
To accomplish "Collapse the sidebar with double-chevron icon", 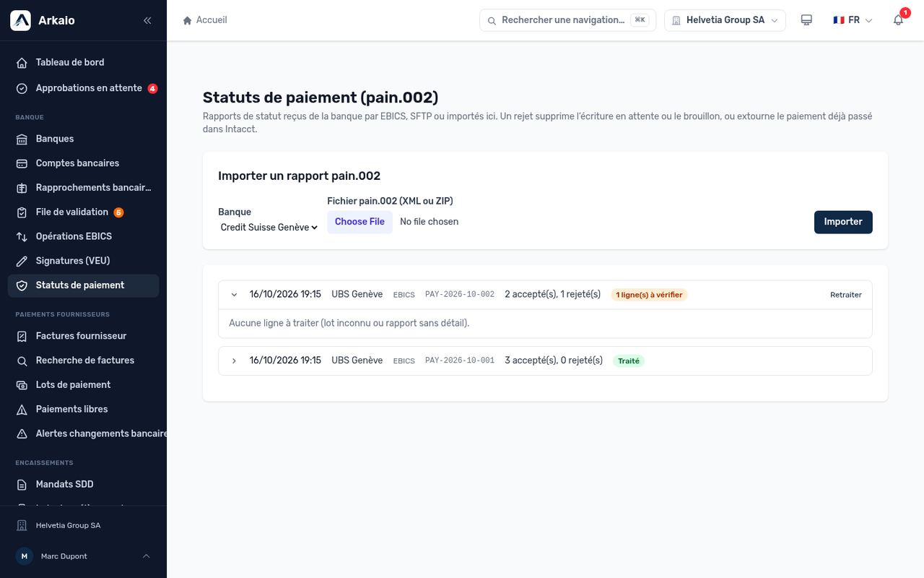I will (x=147, y=20).
